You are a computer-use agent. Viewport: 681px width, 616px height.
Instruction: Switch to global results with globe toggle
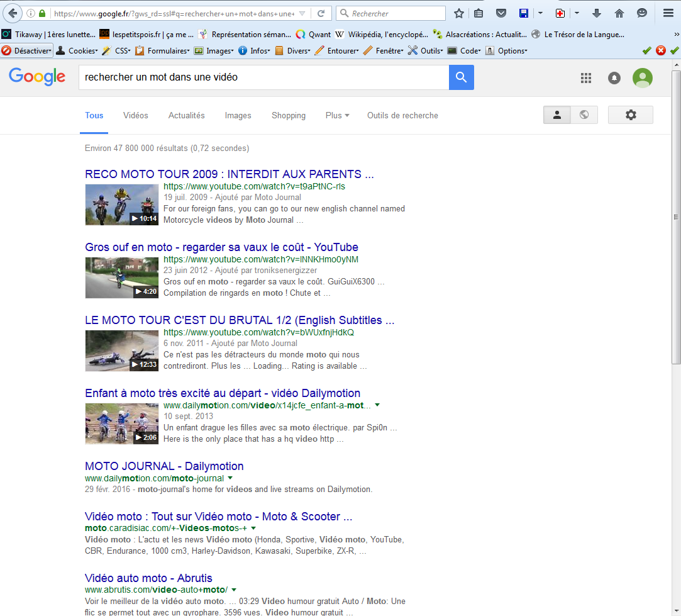(x=584, y=115)
